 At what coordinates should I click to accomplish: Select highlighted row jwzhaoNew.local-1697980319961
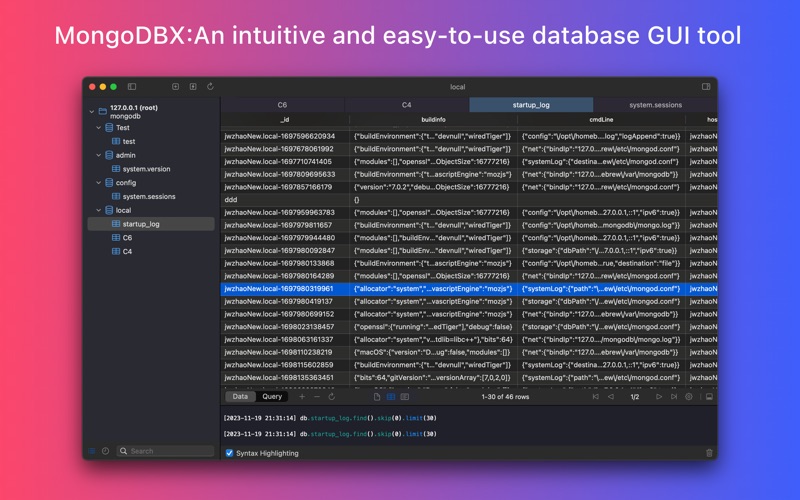(x=469, y=289)
